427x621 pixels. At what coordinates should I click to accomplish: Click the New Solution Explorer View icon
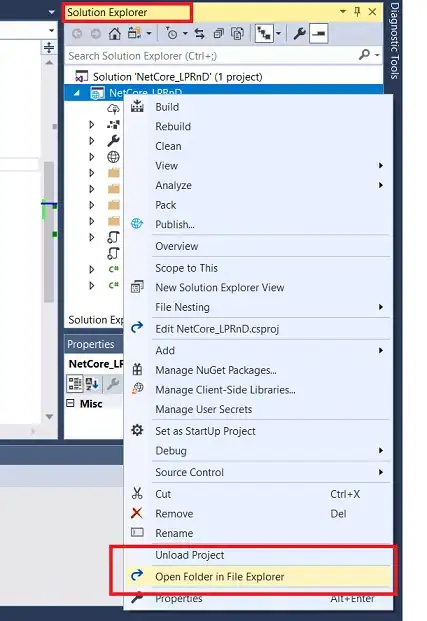point(137,287)
